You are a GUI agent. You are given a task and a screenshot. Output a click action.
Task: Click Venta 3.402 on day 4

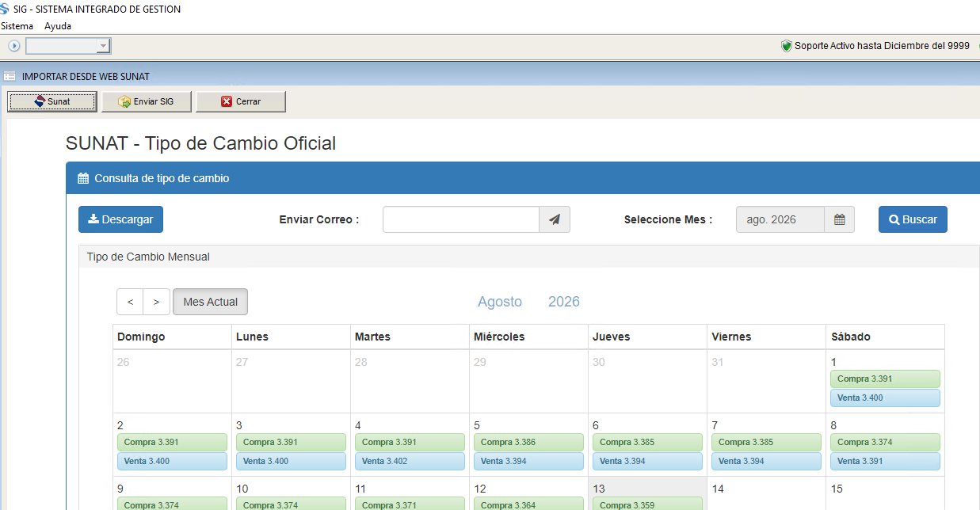410,461
